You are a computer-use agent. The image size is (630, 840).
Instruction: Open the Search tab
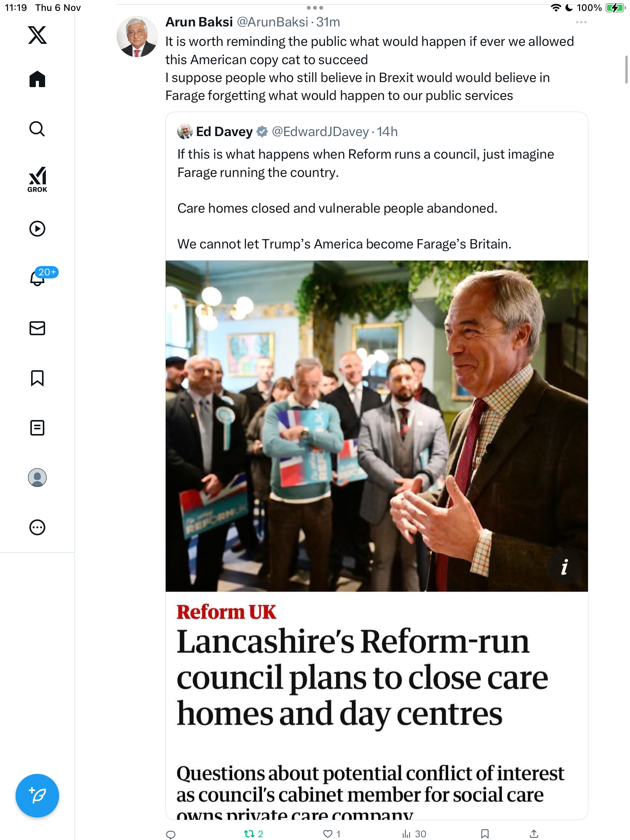(x=37, y=129)
